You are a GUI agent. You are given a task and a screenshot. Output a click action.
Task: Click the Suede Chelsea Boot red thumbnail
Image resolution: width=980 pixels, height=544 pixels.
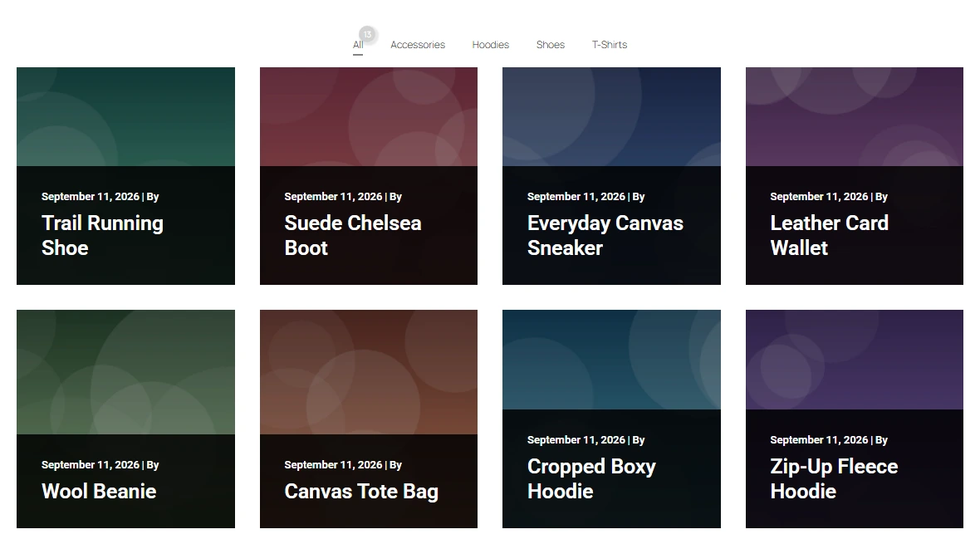click(x=369, y=117)
